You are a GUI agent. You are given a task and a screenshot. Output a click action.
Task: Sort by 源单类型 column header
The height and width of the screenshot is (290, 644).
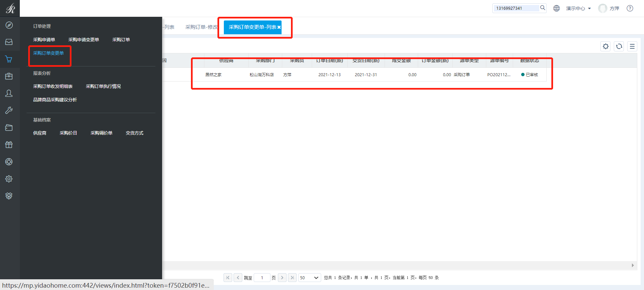pyautogui.click(x=469, y=61)
